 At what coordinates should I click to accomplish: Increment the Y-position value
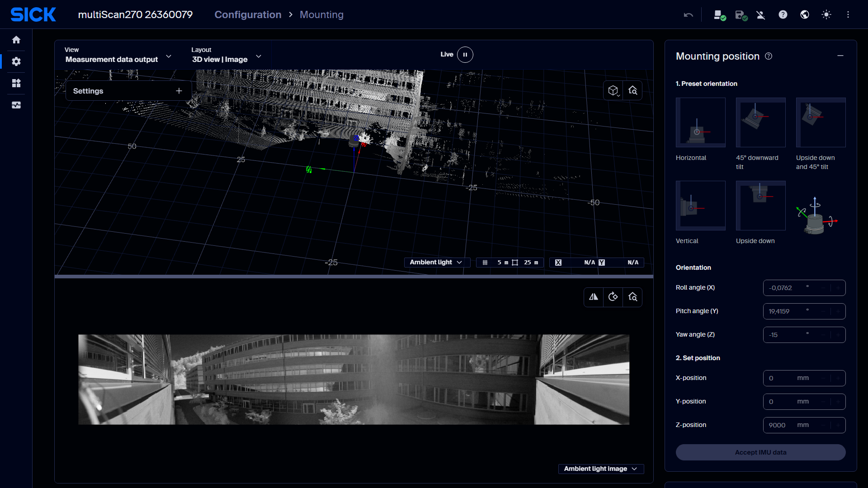839,402
